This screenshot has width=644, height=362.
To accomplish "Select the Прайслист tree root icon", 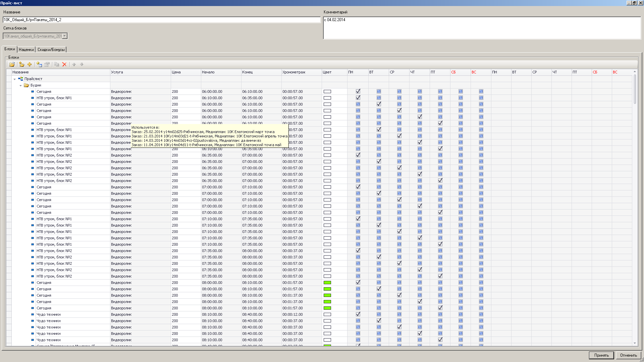I will [20, 79].
